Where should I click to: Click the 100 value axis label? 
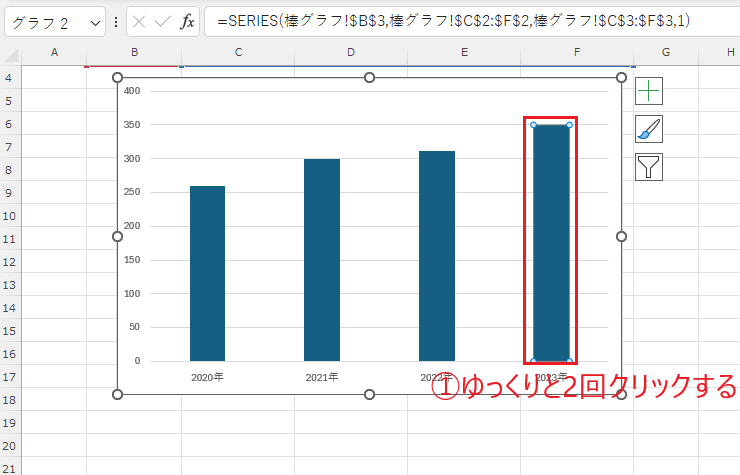click(x=132, y=294)
